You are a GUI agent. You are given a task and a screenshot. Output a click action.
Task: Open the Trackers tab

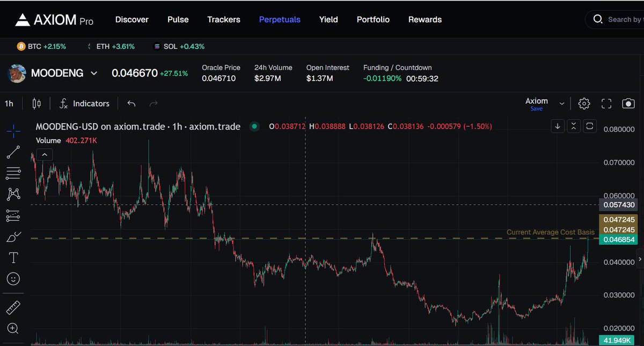coord(224,20)
